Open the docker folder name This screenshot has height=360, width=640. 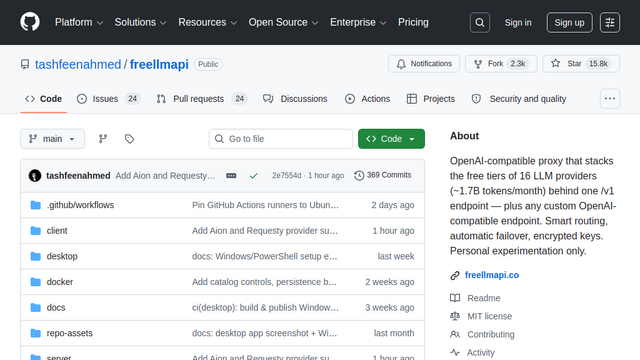tap(60, 282)
